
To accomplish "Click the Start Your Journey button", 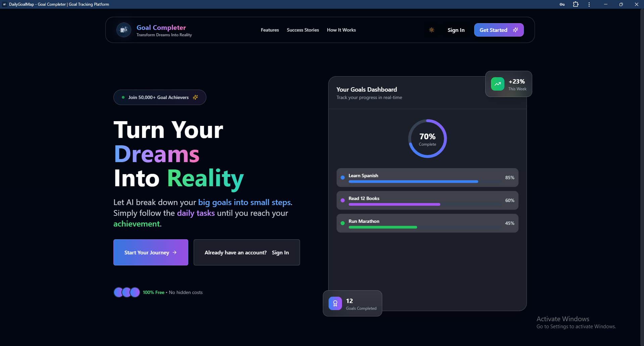I will pyautogui.click(x=151, y=252).
